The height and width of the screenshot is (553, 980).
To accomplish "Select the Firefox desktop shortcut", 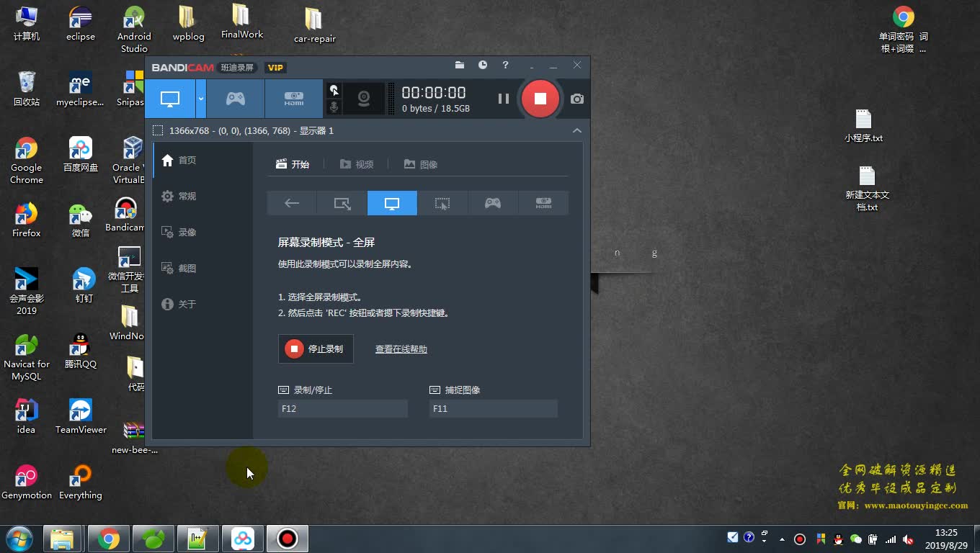I will [27, 220].
